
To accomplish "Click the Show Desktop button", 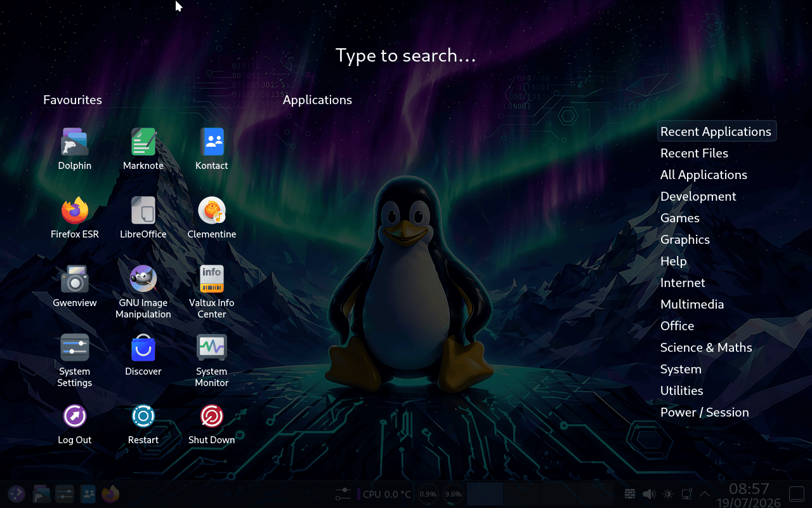I will pos(796,493).
